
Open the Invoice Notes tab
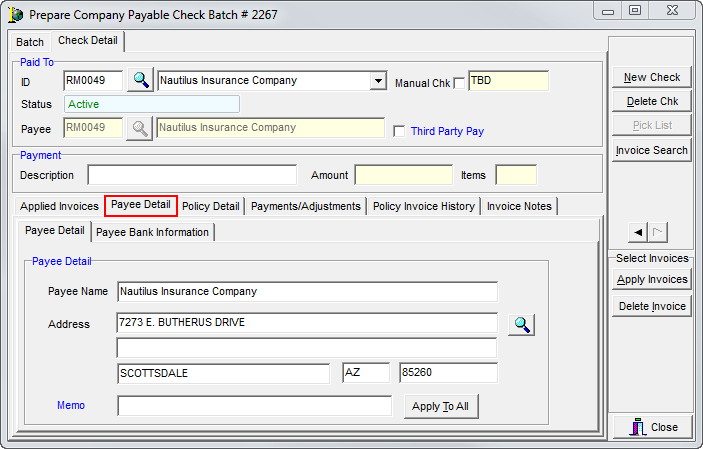[x=518, y=206]
